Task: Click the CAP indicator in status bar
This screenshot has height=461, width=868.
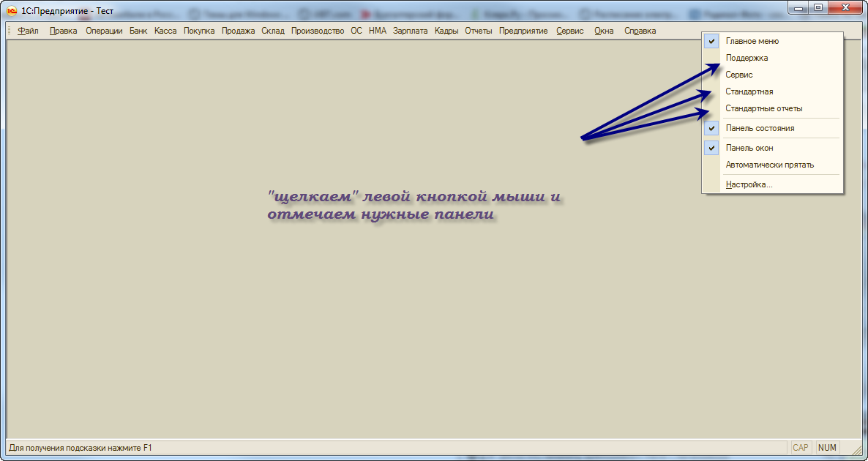Action: 801,447
